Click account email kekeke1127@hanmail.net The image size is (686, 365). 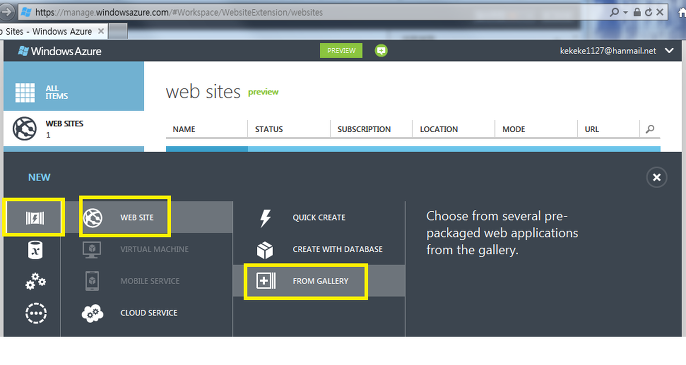point(608,51)
